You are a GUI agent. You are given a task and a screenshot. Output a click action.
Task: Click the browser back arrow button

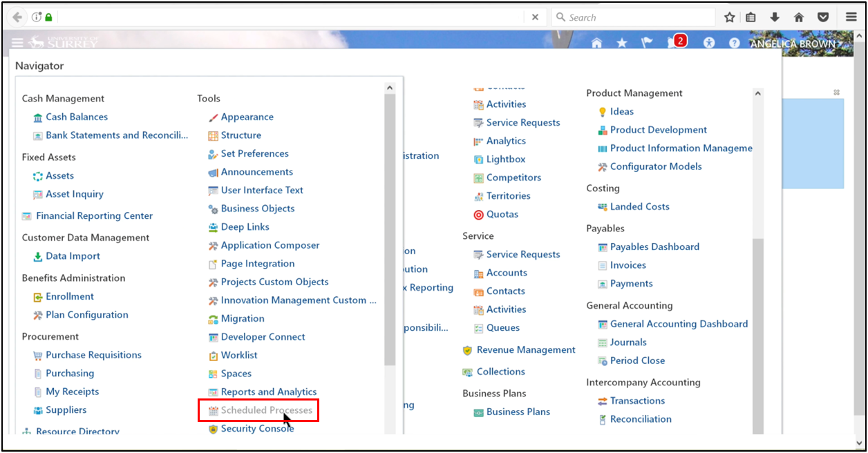click(17, 17)
